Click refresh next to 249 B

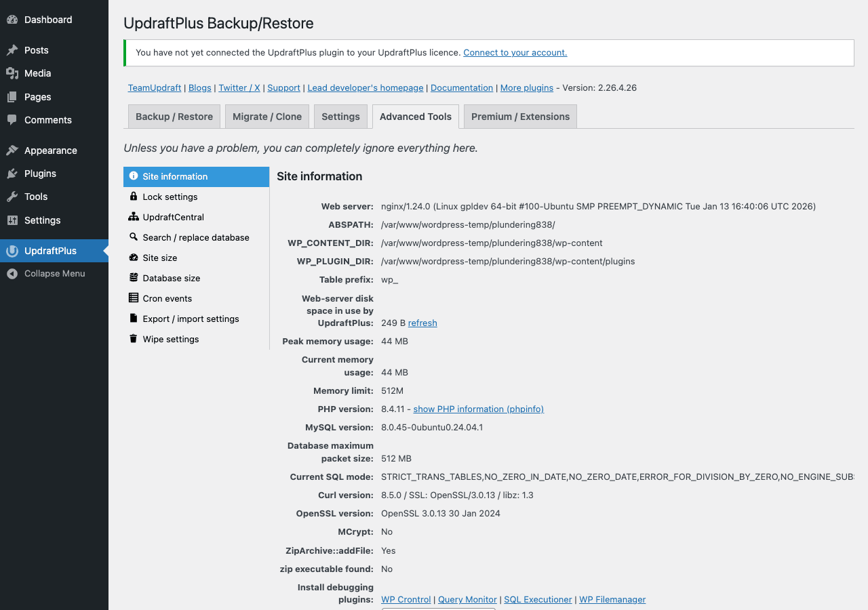coord(422,323)
